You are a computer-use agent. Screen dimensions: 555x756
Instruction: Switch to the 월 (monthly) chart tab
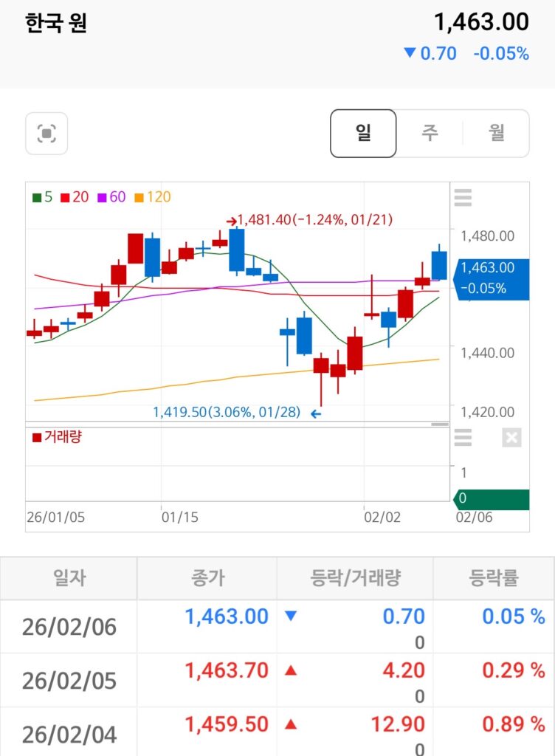click(496, 134)
